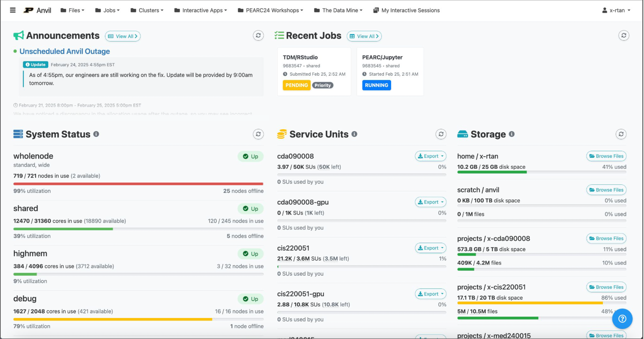This screenshot has width=644, height=339.
Task: Click "50K left" under cda090008
Action: (329, 167)
